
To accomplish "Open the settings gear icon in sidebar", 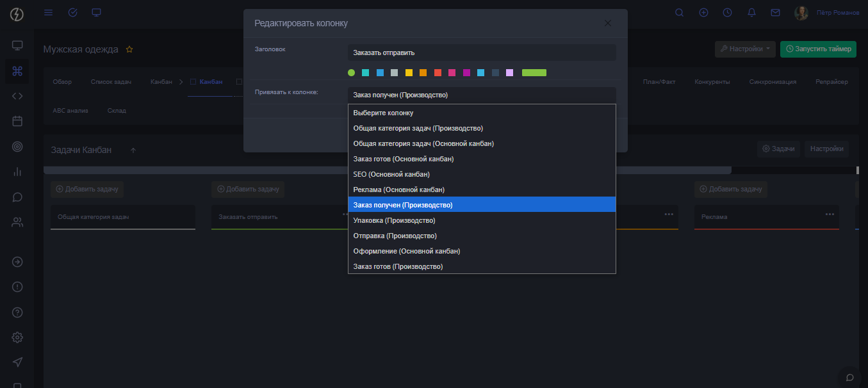I will pos(17,337).
